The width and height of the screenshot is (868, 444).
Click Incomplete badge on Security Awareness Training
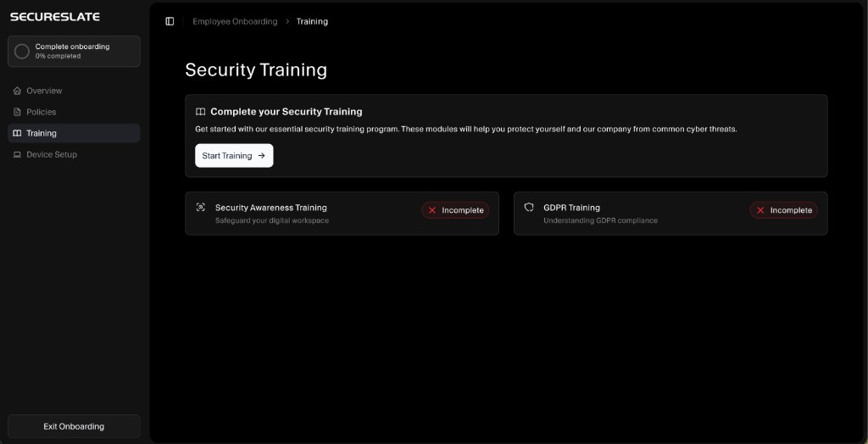pyautogui.click(x=455, y=210)
